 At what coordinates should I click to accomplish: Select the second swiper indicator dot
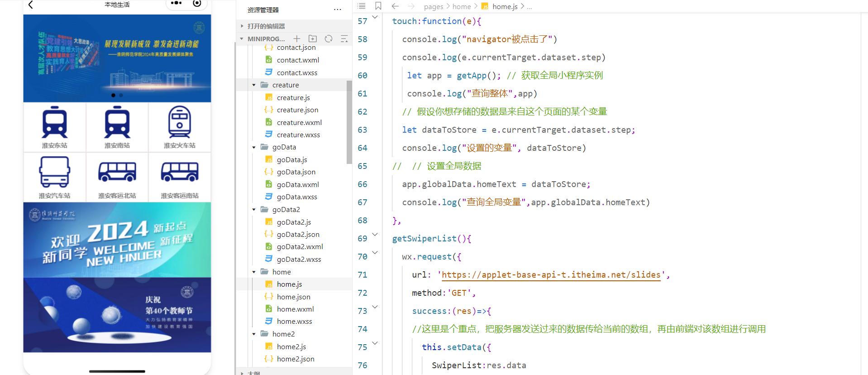tap(121, 95)
